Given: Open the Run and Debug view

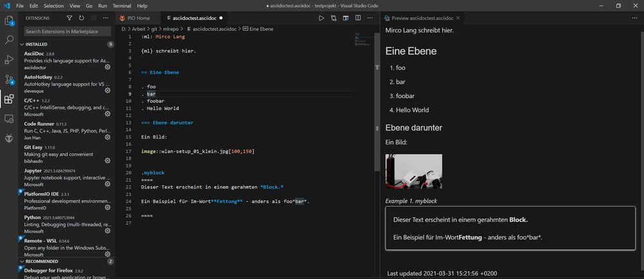Looking at the screenshot, I should [x=9, y=60].
